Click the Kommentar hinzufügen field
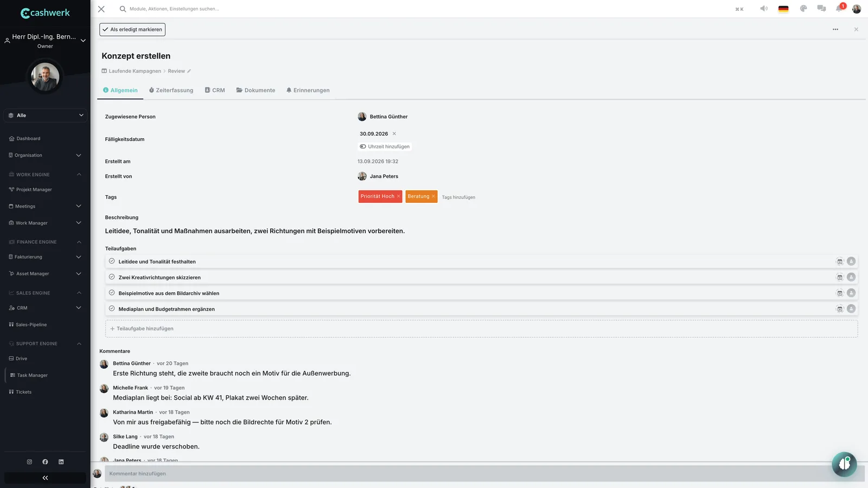Image resolution: width=868 pixels, height=488 pixels. pos(484,473)
